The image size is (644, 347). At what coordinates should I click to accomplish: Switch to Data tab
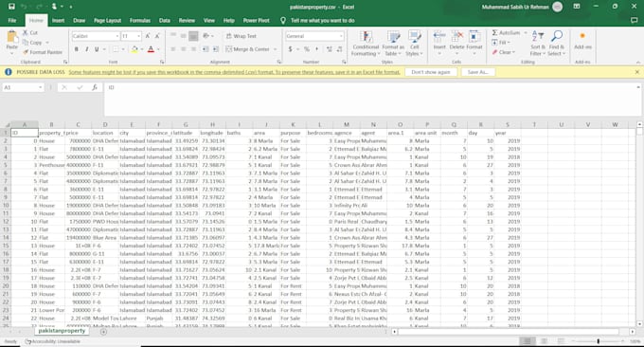tap(164, 20)
